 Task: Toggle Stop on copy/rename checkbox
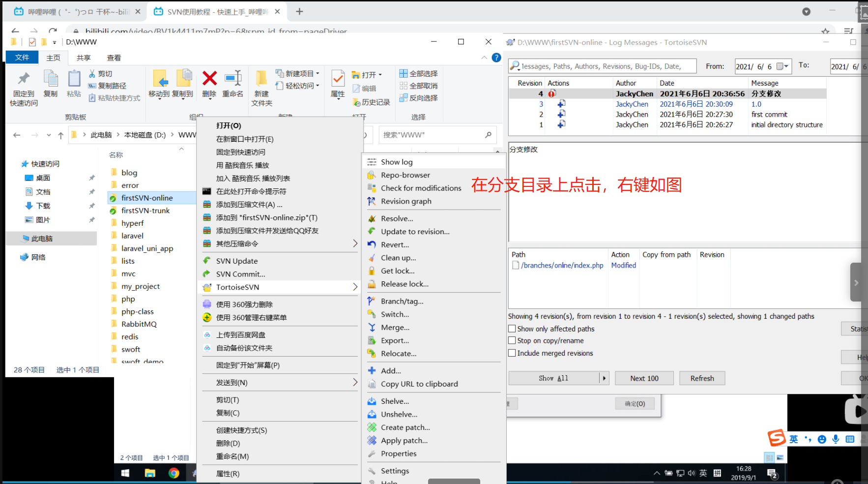click(x=512, y=340)
